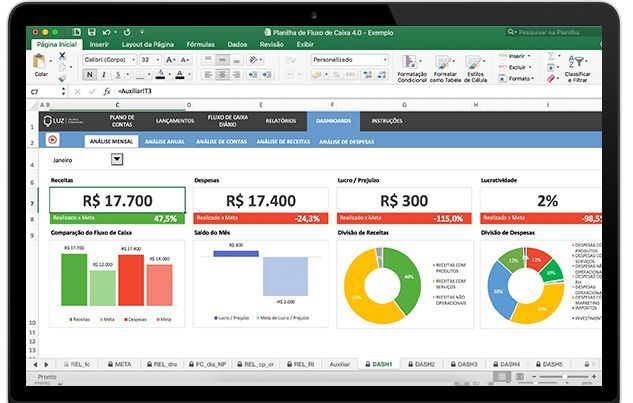Center text horizontally in the cell
This screenshot has height=403, width=633.
pos(222,75)
